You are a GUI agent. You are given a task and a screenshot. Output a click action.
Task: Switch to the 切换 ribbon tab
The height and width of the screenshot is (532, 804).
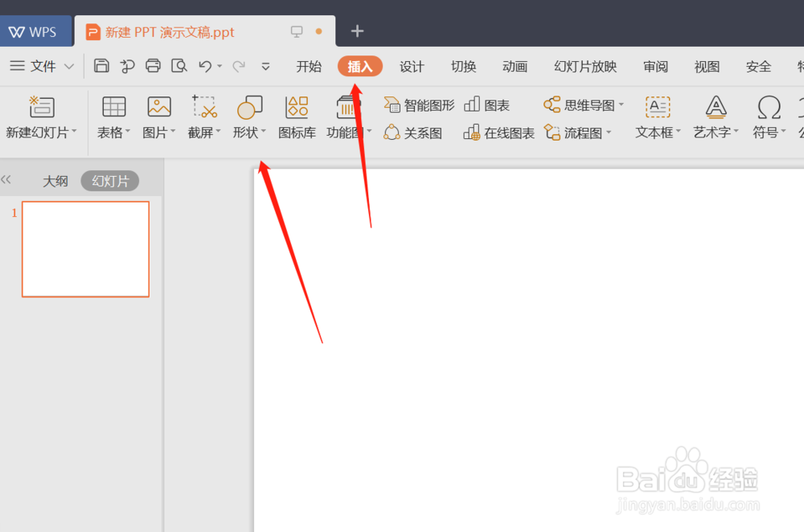pyautogui.click(x=464, y=67)
